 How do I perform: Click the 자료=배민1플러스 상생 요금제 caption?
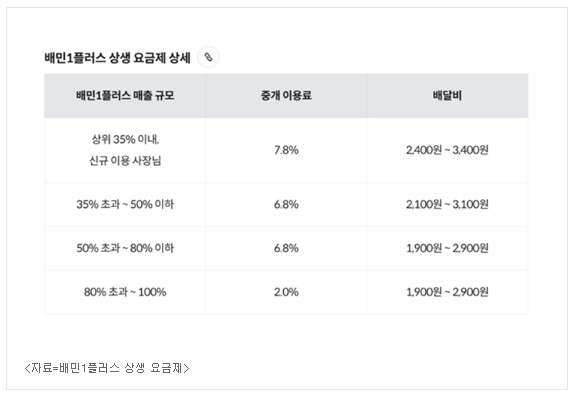pyautogui.click(x=107, y=368)
